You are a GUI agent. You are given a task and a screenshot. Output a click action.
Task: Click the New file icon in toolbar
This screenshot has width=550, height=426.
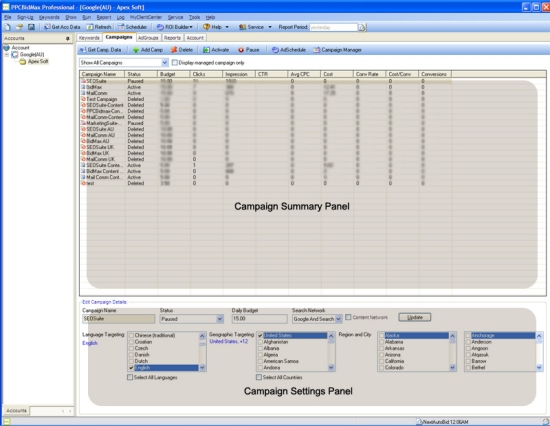coord(8,27)
